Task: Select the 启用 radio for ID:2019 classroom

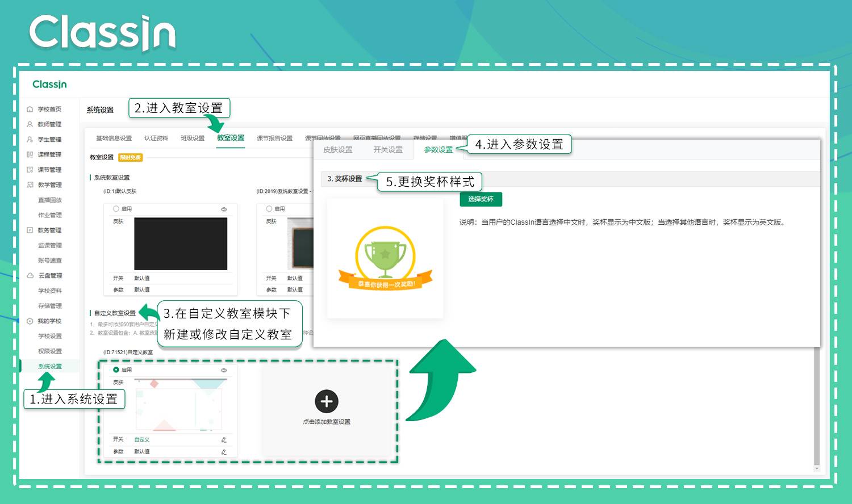Action: click(x=269, y=209)
